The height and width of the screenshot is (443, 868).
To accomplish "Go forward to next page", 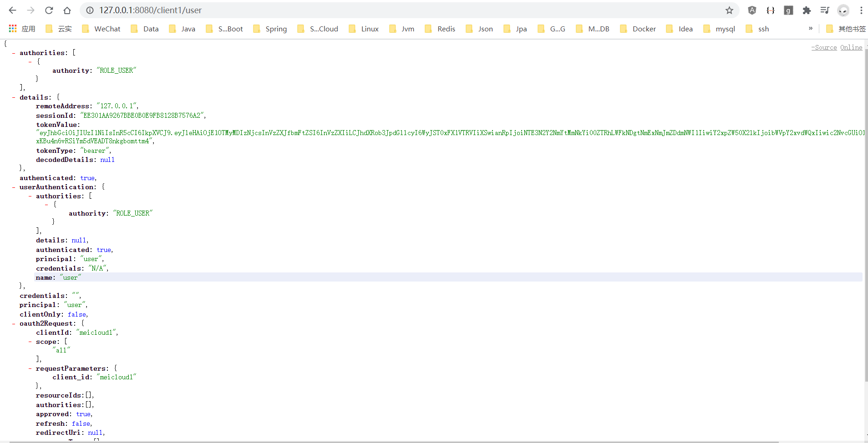I will tap(30, 10).
